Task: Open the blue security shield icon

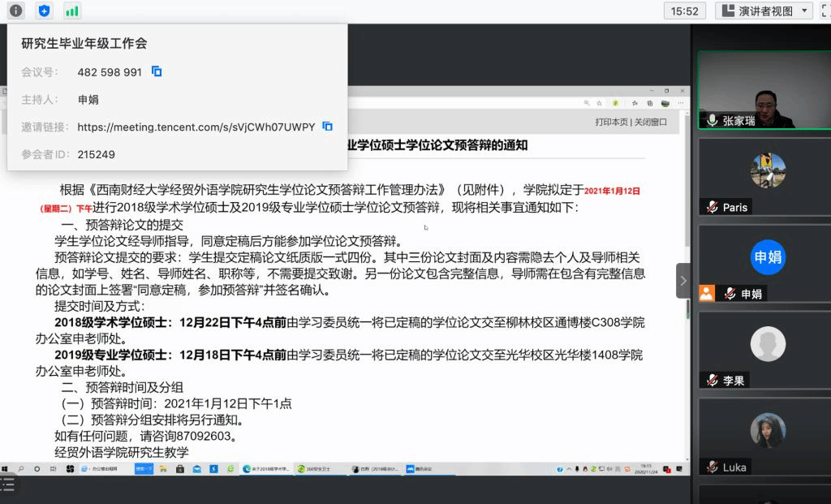Action: pyautogui.click(x=45, y=11)
